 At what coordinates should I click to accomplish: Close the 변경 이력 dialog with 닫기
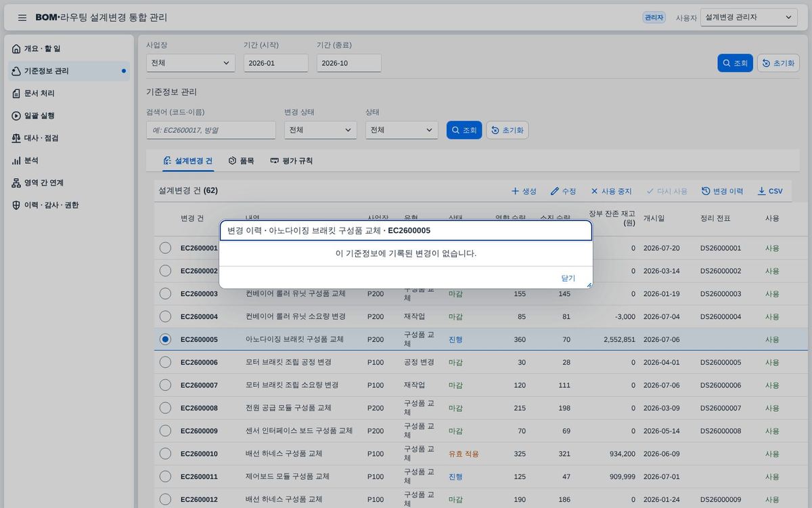(568, 278)
